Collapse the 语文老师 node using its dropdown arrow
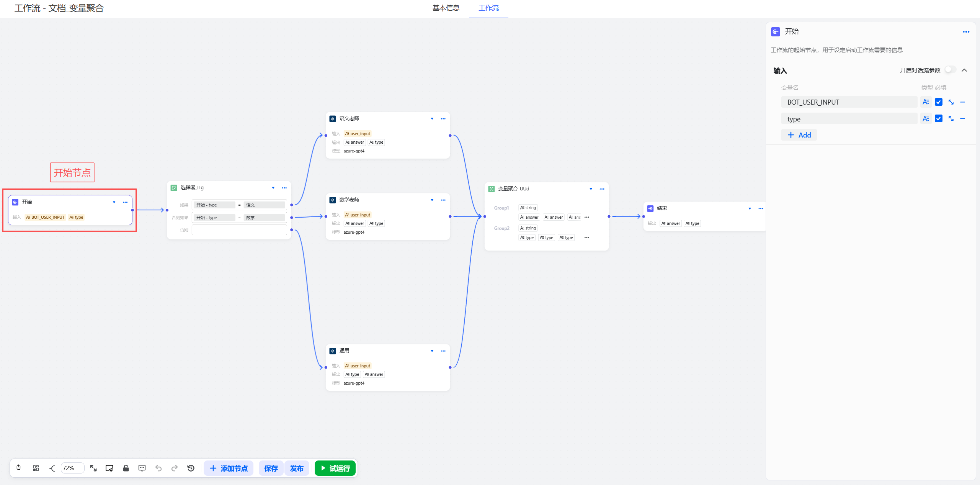 click(432, 119)
